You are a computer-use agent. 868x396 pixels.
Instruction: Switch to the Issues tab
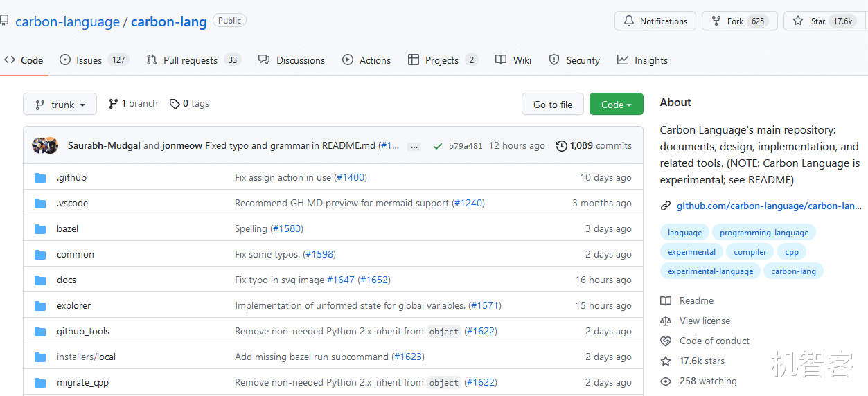(94, 60)
